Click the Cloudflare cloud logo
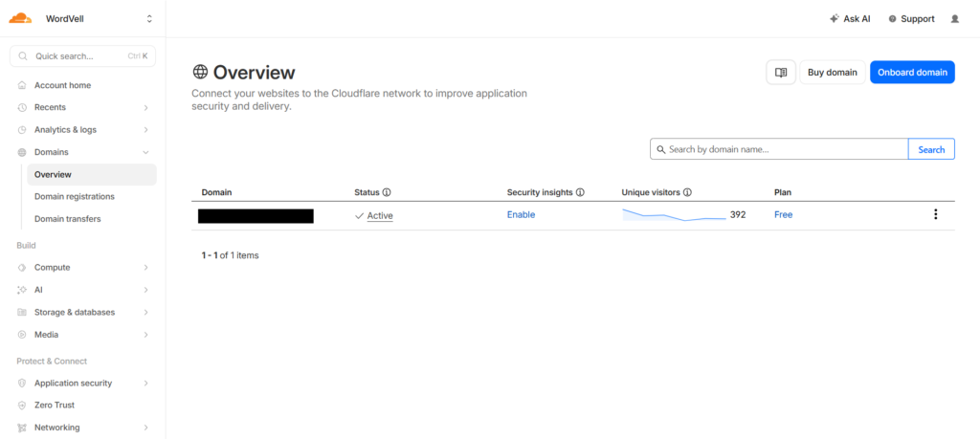Screen dimensions: 980x439 click(x=20, y=18)
